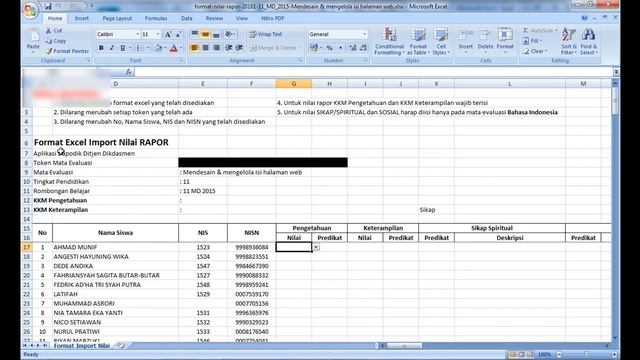The image size is (640, 360).
Task: Click the formula bar input field
Action: [x=373, y=72]
